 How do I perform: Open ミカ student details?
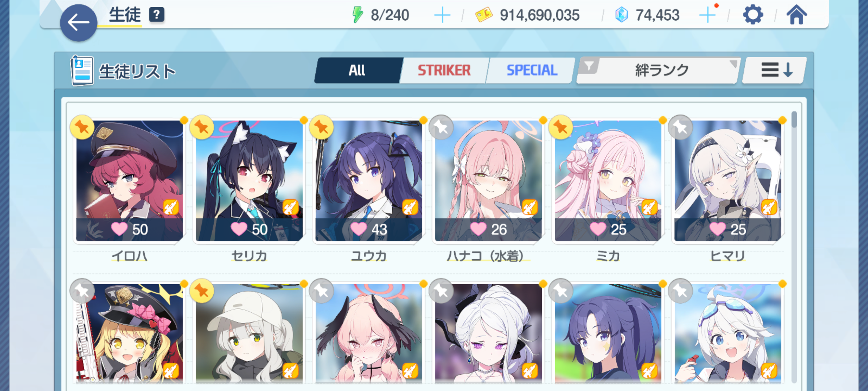click(x=608, y=181)
